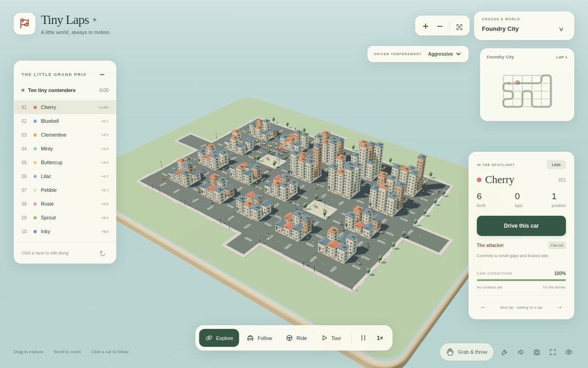Click 'Best lap · waiting for a lap' text
The height and width of the screenshot is (368, 588).
[521, 307]
